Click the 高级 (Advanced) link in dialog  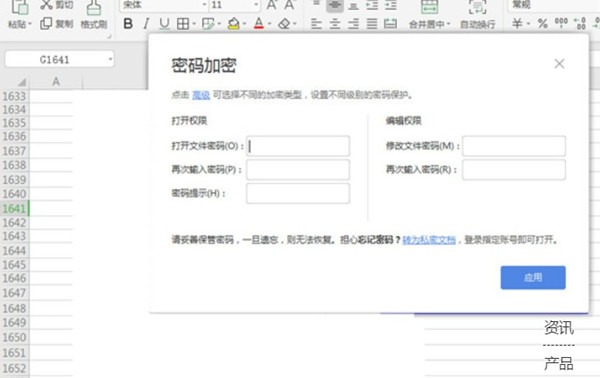click(x=201, y=95)
